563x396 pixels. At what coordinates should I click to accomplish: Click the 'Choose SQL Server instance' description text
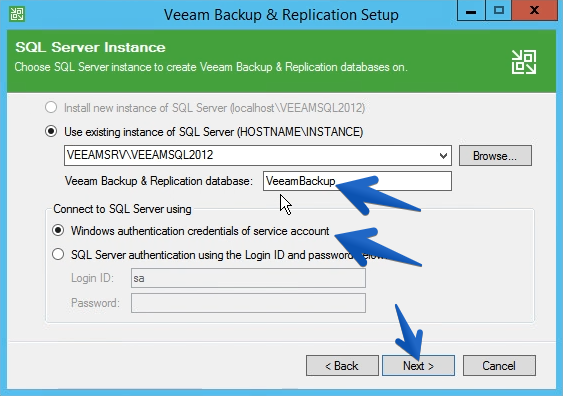211,67
